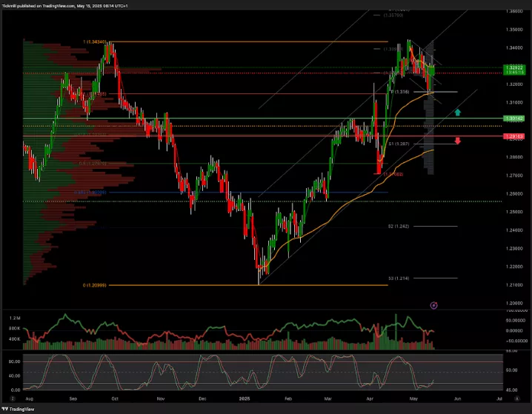The image size is (532, 414).
Task: Select the P (1.316) pivot level label
Action: 401,92
